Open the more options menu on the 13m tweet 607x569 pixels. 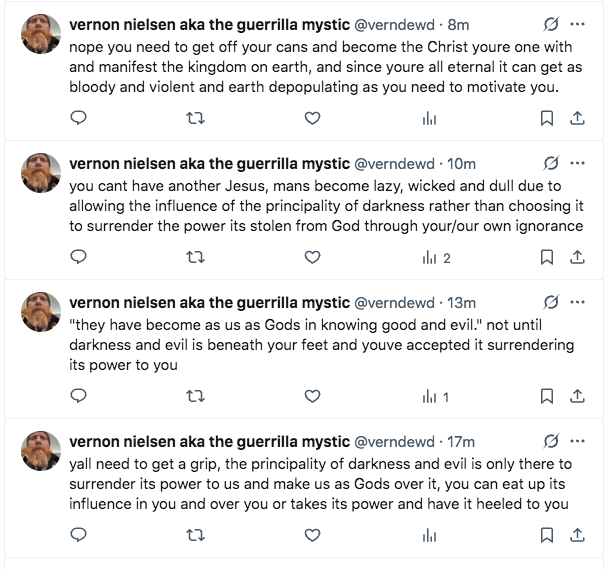click(577, 302)
